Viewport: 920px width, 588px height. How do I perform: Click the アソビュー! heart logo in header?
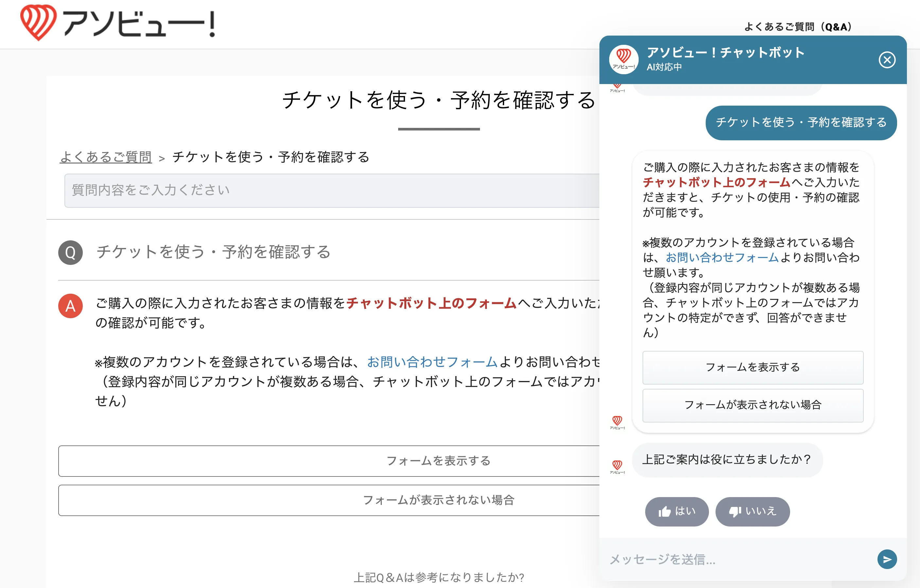[38, 22]
